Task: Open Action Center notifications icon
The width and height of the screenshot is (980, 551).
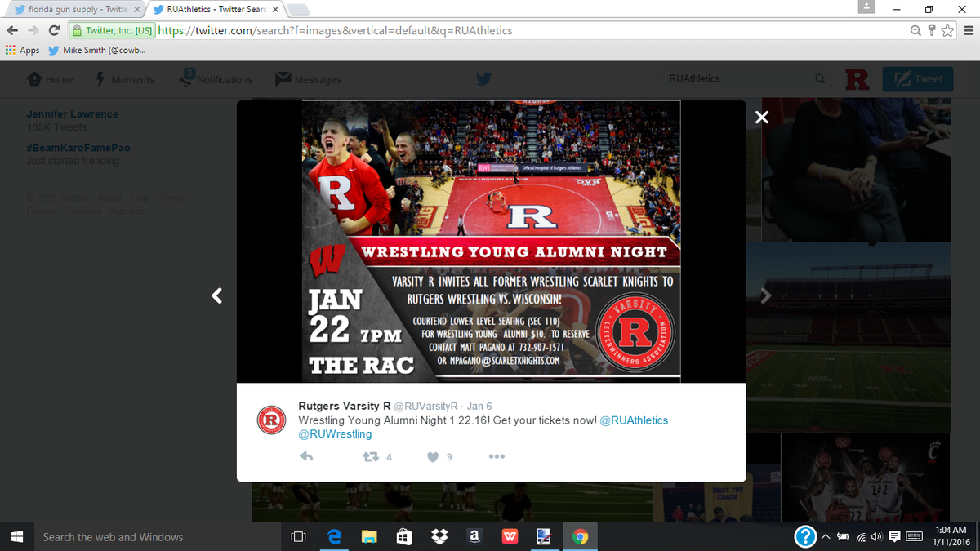Action: (x=894, y=536)
